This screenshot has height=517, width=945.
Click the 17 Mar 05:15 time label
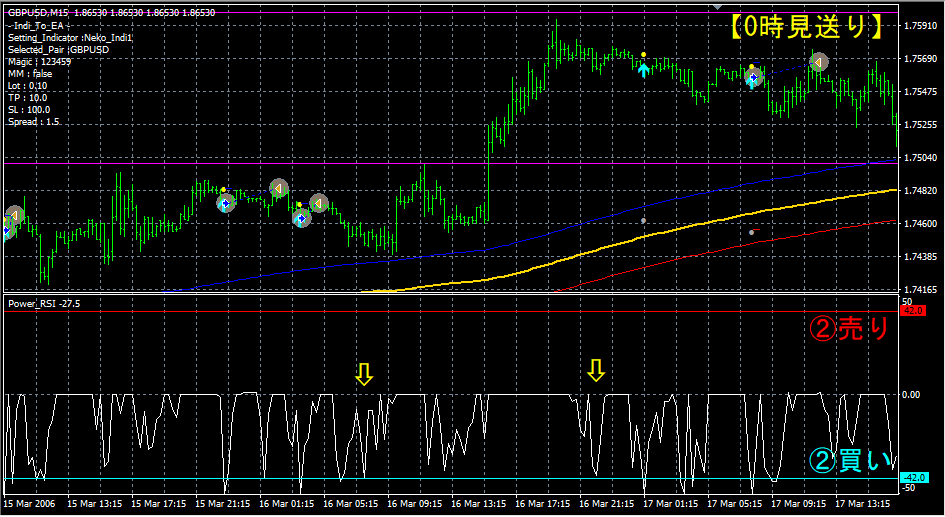(x=735, y=504)
